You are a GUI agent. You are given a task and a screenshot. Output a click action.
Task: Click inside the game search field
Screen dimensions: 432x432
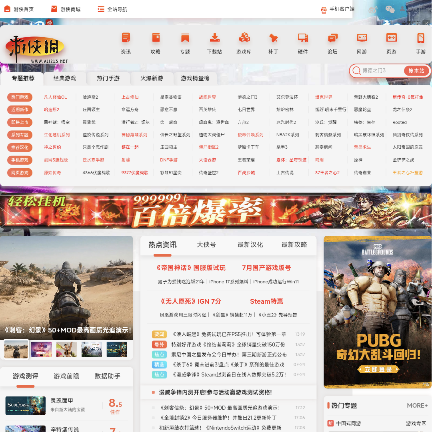pos(382,71)
